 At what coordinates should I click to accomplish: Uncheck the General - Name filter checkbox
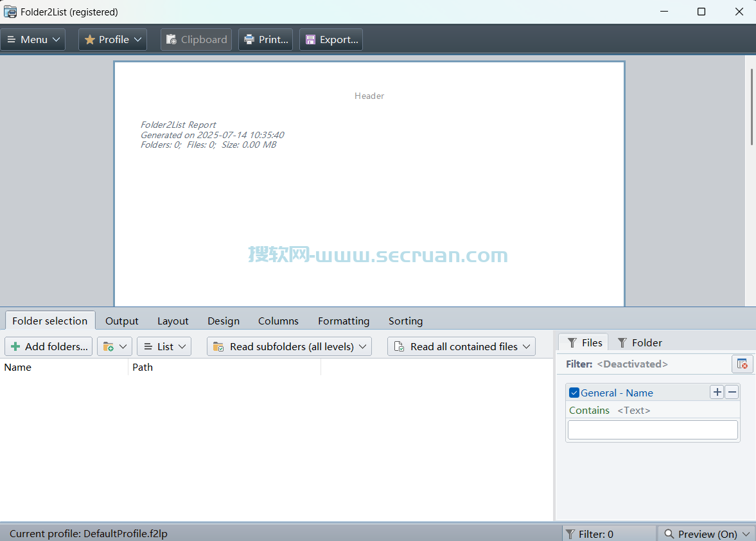click(x=574, y=393)
